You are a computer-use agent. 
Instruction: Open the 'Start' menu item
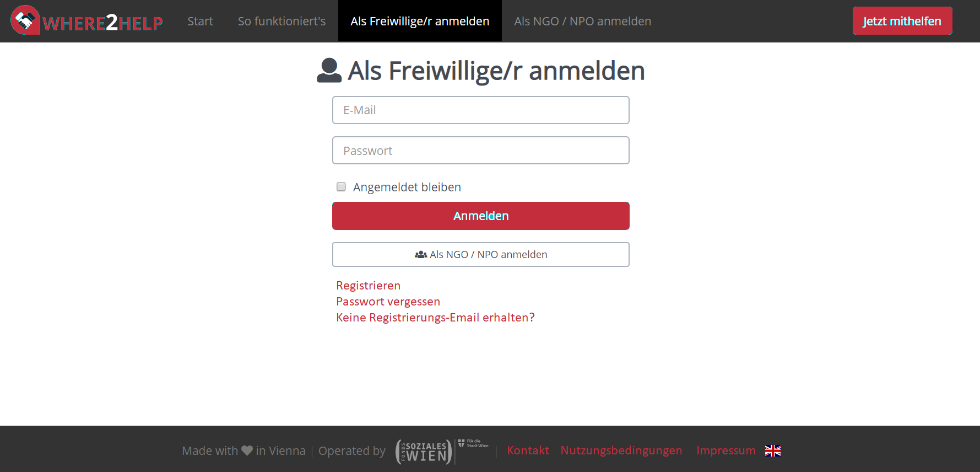pyautogui.click(x=200, y=21)
